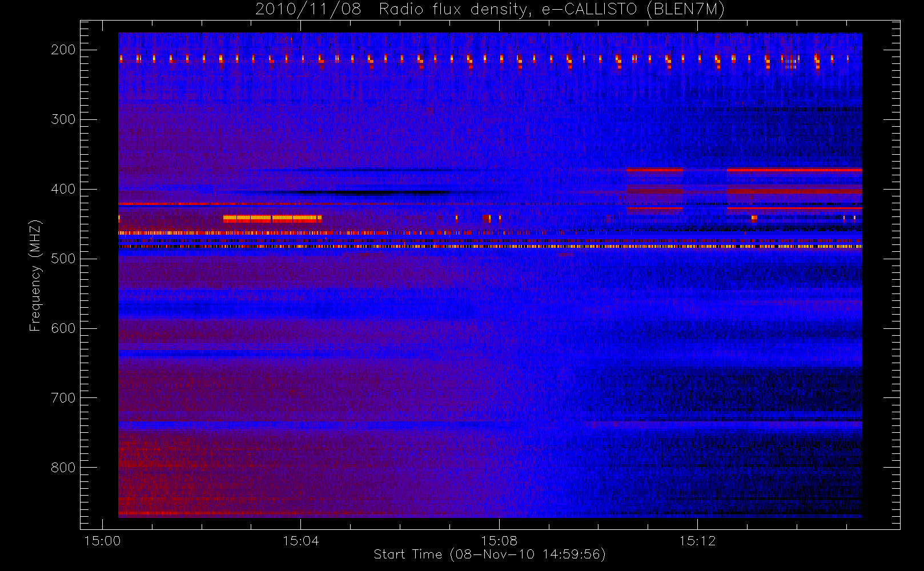924x571 pixels.
Task: Click the 15:12 time tick label
Action: point(697,541)
